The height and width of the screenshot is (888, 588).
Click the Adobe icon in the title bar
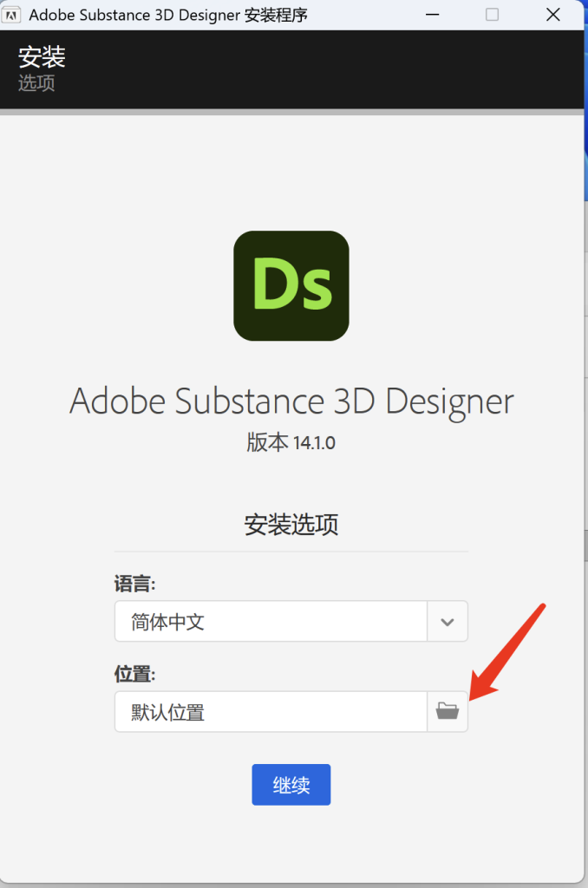(x=13, y=15)
